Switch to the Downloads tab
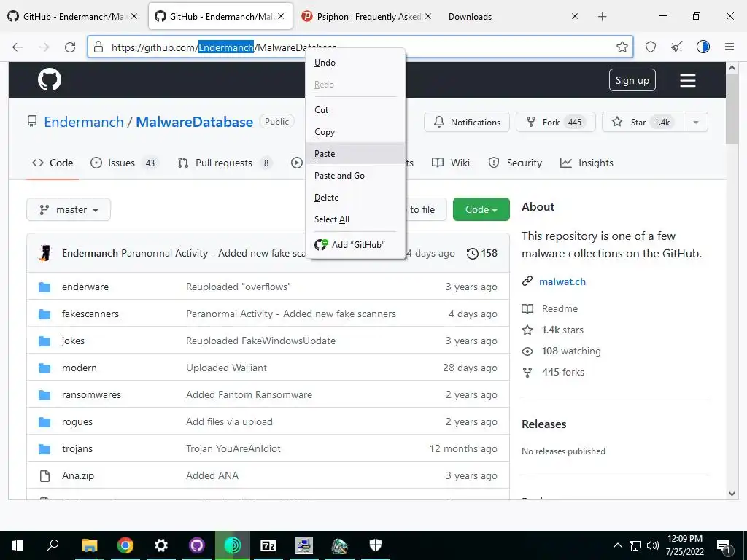 (513, 17)
